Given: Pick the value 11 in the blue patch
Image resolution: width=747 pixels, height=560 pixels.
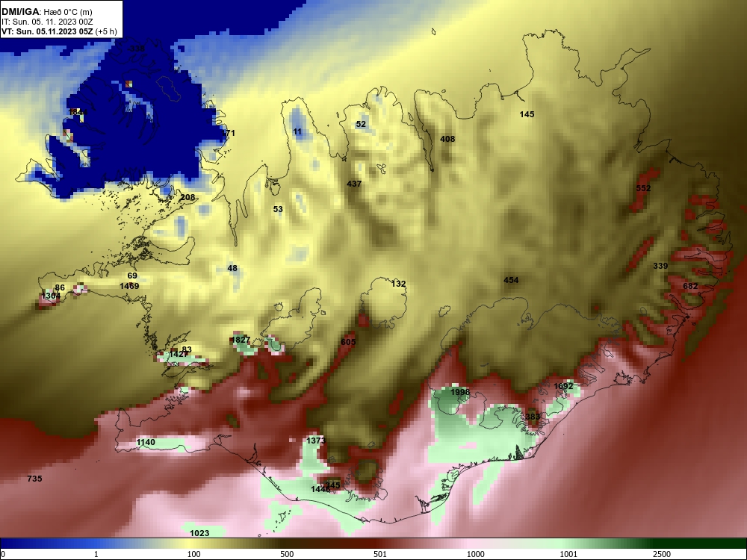Looking at the screenshot, I should pyautogui.click(x=298, y=132).
